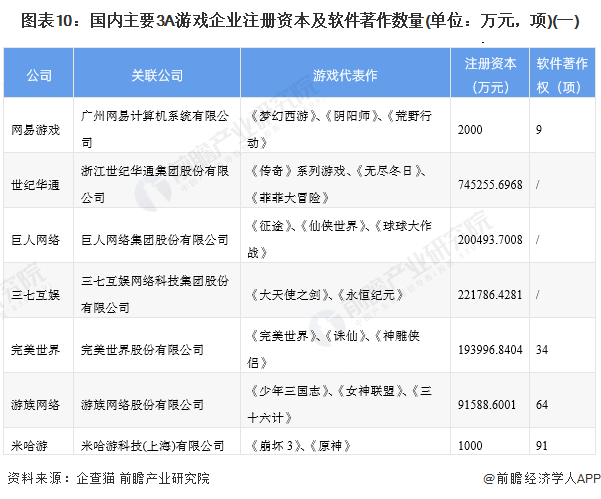Viewport: 601px width, 499px height.
Task: Click the 传奇系列游戏 games cell
Action: (x=345, y=180)
